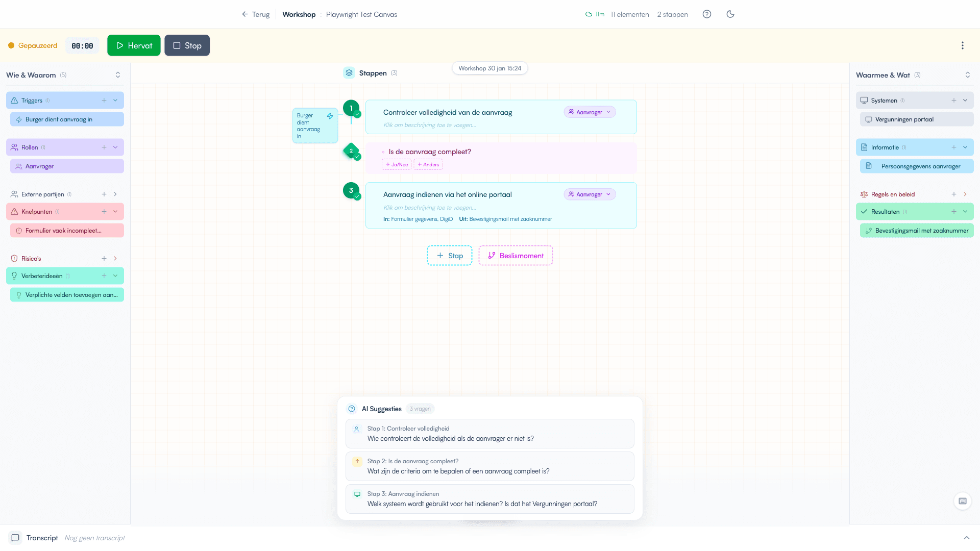980x551 pixels.
Task: Add a new Systemen item with plus
Action: (954, 101)
